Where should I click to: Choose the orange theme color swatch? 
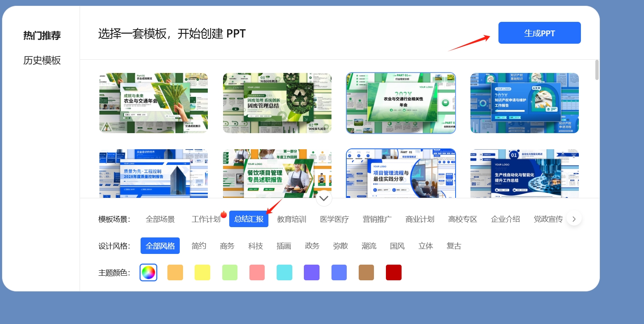coord(175,272)
